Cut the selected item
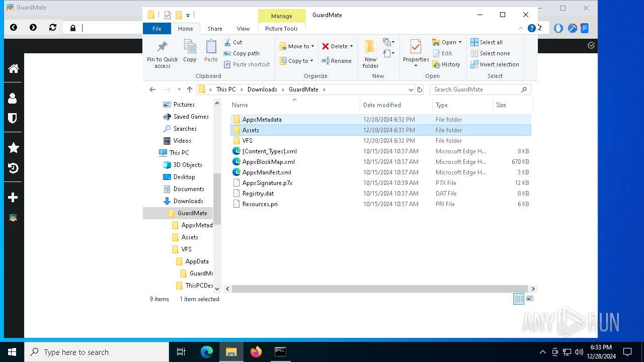Image resolution: width=644 pixels, height=362 pixels. pyautogui.click(x=233, y=42)
